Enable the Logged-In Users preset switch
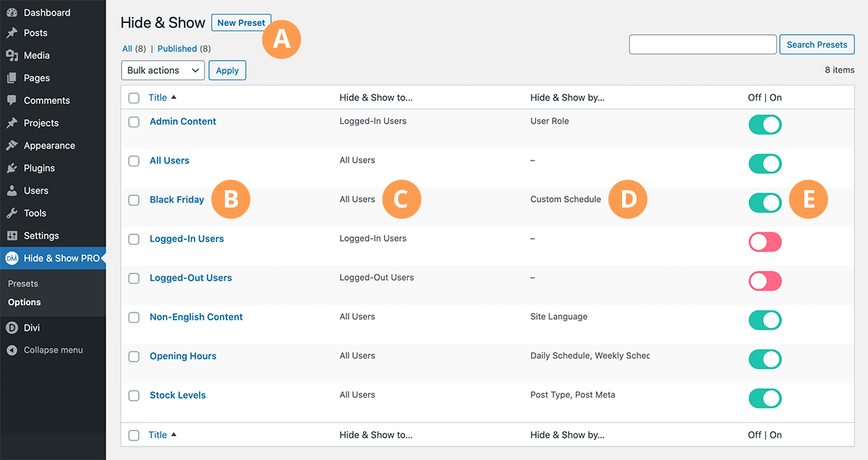 (765, 242)
